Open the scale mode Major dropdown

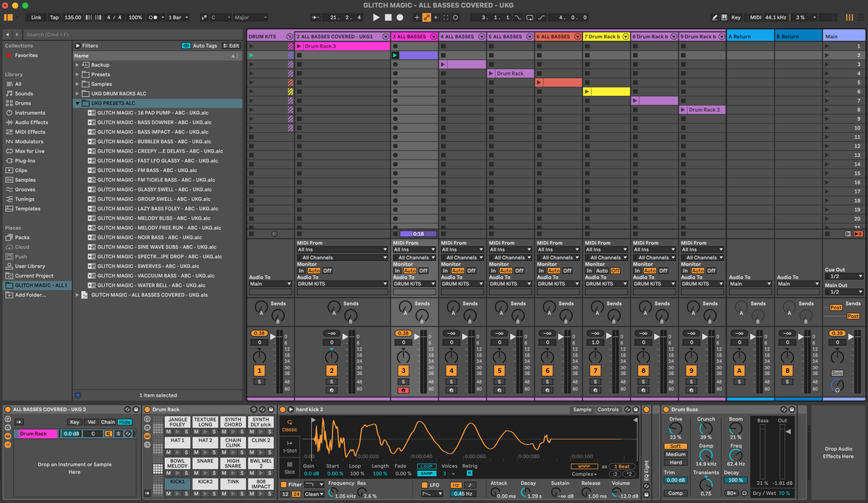tap(251, 17)
